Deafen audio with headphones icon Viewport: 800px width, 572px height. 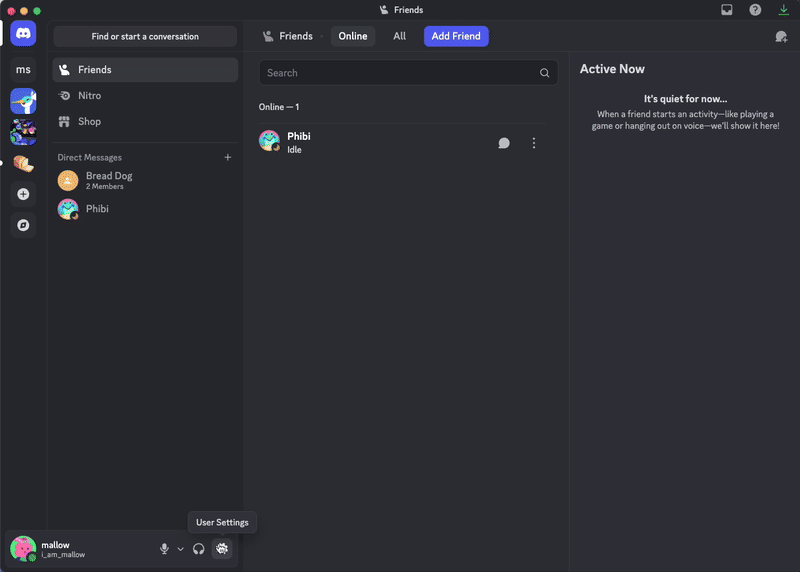click(x=199, y=548)
